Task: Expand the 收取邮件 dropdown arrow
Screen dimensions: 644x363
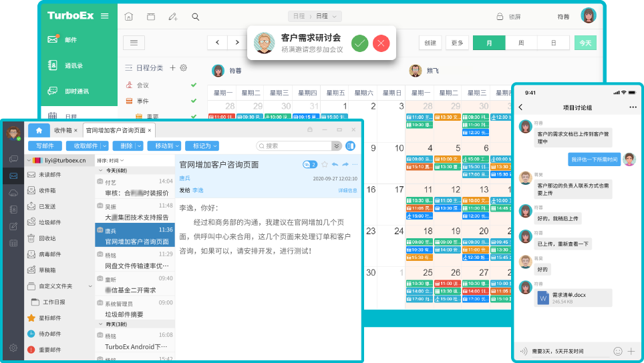Action: [103, 145]
